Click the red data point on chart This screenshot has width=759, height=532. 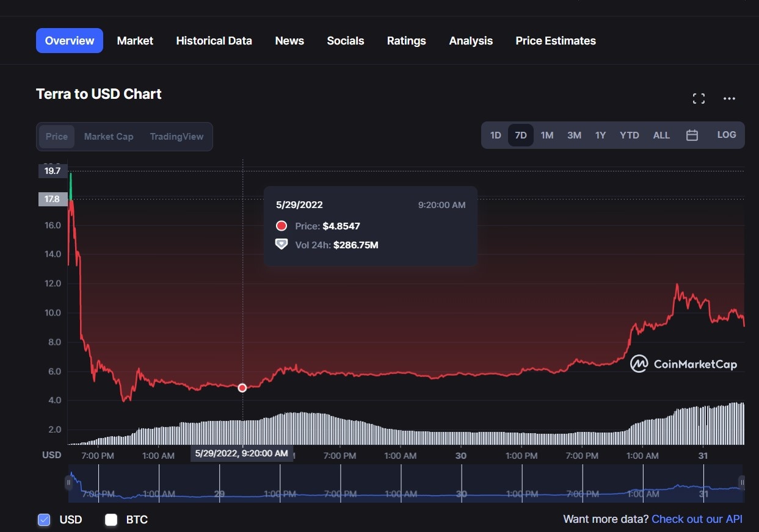242,388
